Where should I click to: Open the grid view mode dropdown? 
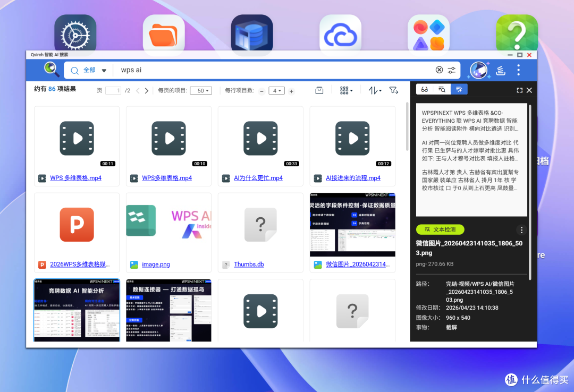tap(346, 90)
